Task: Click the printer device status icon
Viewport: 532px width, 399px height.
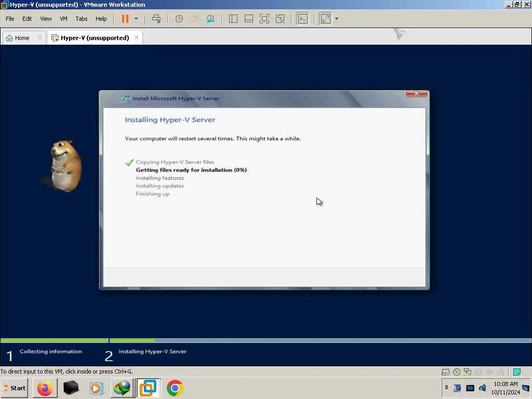Action: (478, 372)
